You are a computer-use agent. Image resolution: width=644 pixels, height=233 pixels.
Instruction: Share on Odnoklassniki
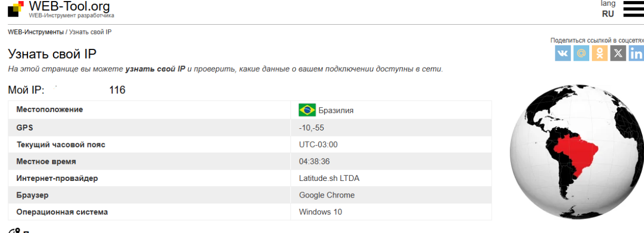(x=599, y=53)
